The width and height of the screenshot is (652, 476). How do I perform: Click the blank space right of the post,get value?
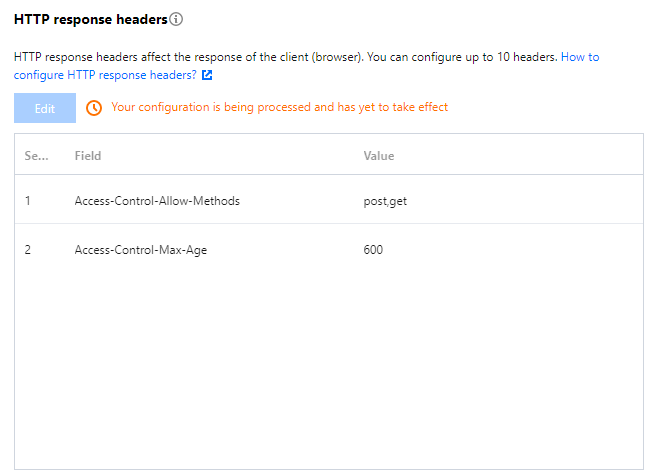pyautogui.click(x=530, y=201)
